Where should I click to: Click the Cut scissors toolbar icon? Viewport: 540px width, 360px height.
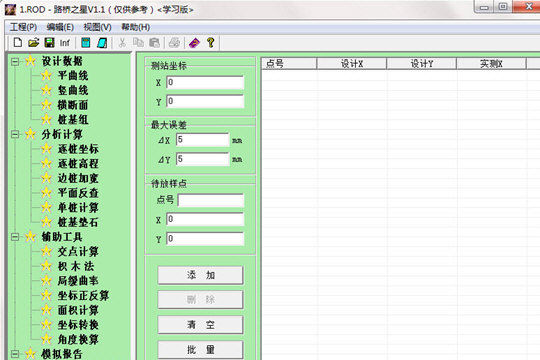pyautogui.click(x=122, y=43)
